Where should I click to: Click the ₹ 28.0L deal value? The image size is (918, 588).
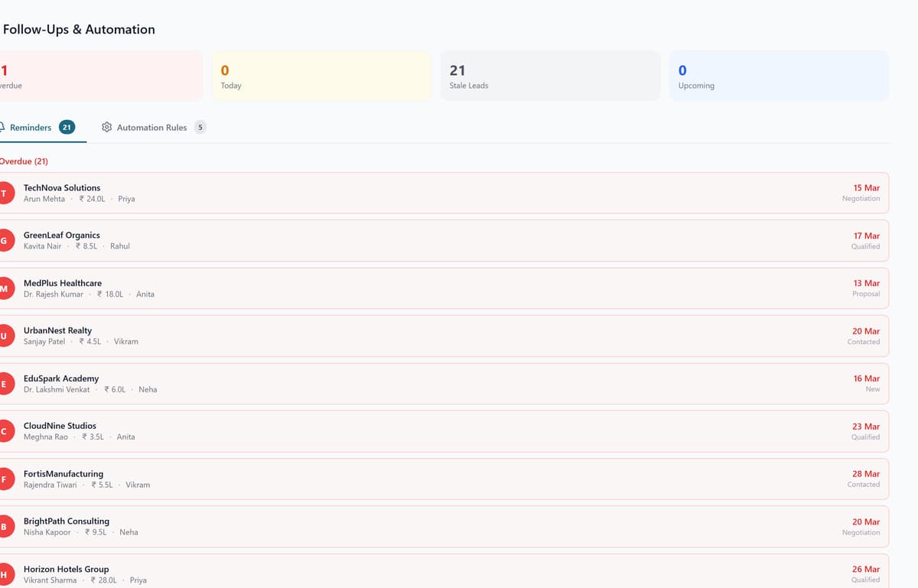(x=104, y=580)
